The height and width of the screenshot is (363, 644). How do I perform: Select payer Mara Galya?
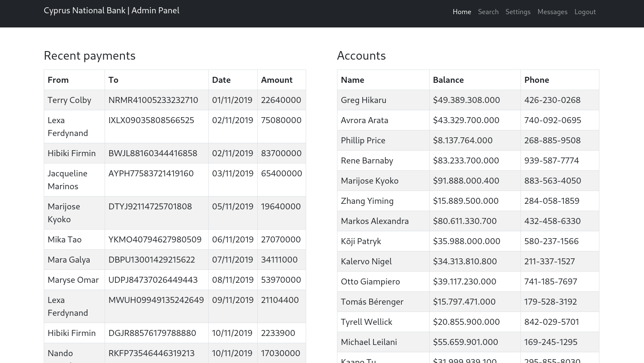[x=69, y=260]
